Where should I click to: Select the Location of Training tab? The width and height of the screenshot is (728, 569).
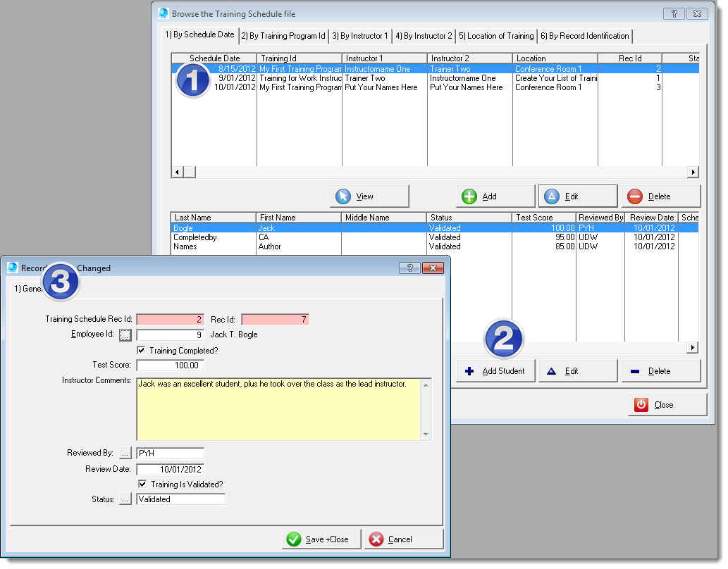(x=496, y=36)
